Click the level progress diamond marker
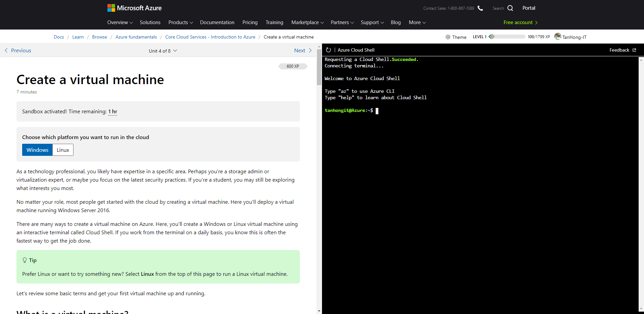The height and width of the screenshot is (314, 644). (x=492, y=37)
